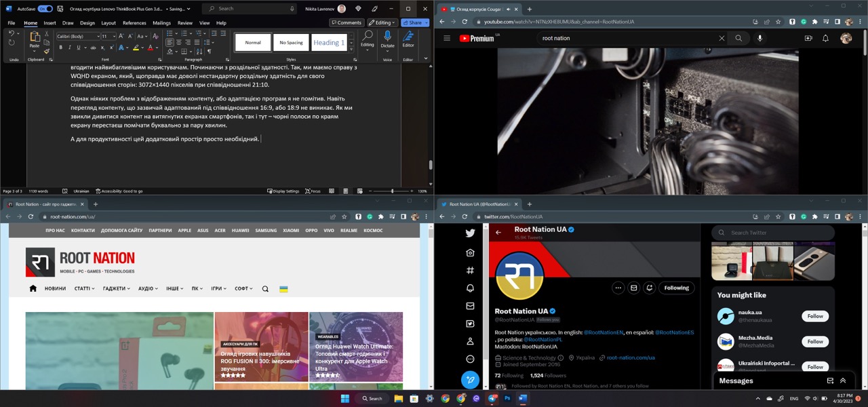Center text in Word Paragraph group
868x407 pixels.
179,42
